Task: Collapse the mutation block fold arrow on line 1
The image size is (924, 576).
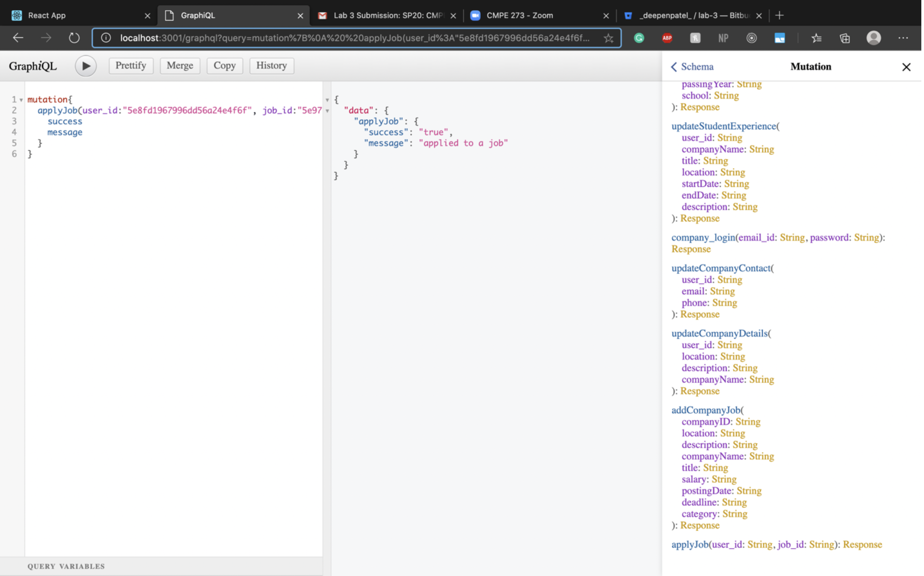Action: (21, 100)
